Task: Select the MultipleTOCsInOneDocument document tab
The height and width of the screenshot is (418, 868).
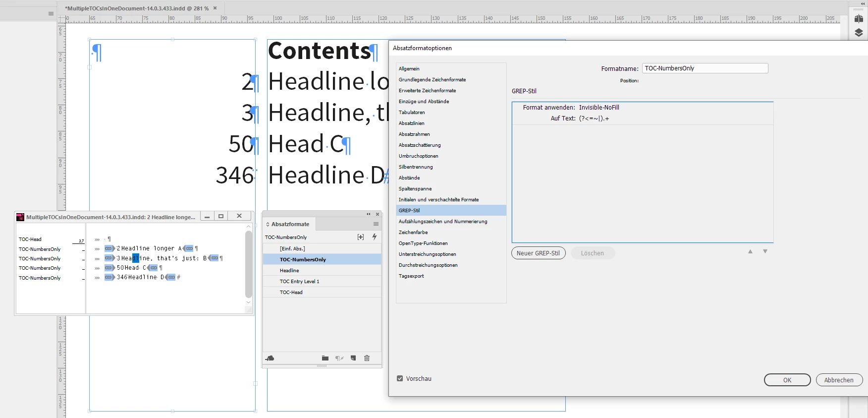Action: [138, 8]
